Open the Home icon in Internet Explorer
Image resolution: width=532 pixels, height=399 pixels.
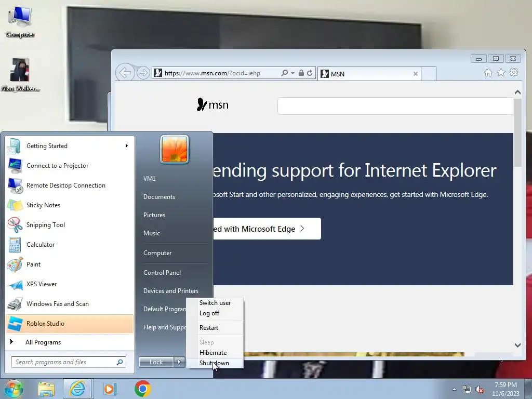488,73
